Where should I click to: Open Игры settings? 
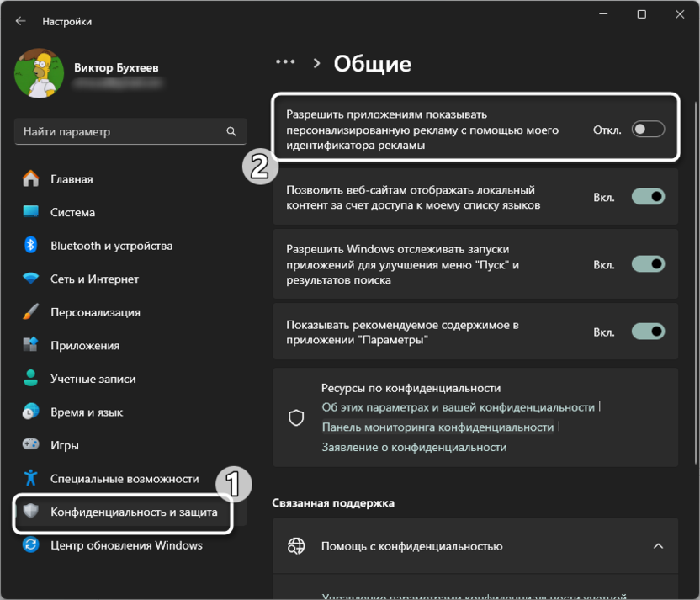130,445
